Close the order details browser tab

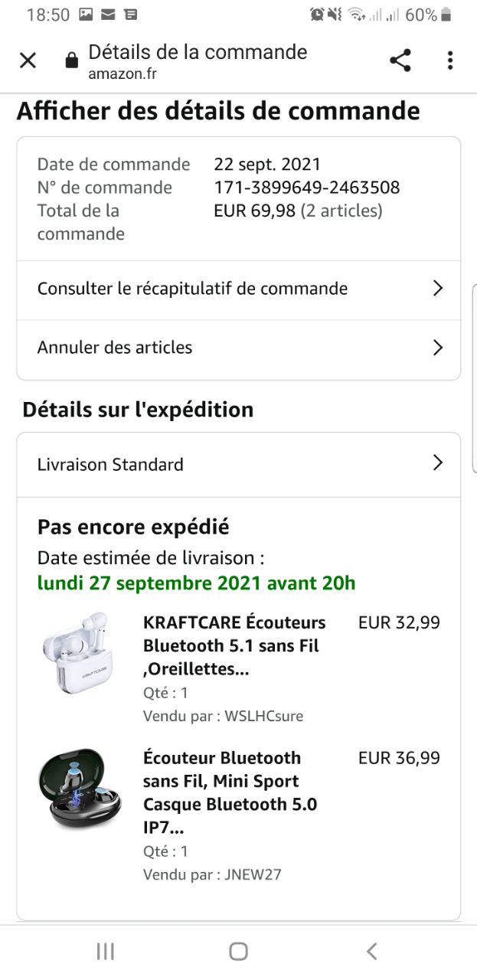coord(28,60)
